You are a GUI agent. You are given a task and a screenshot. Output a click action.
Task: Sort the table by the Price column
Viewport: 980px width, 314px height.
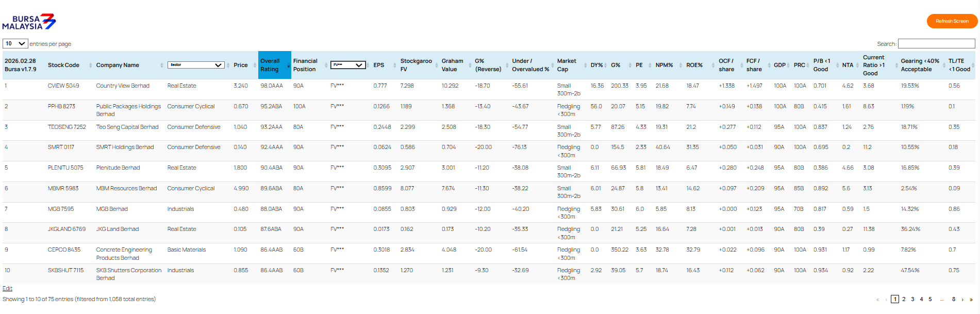pos(241,65)
